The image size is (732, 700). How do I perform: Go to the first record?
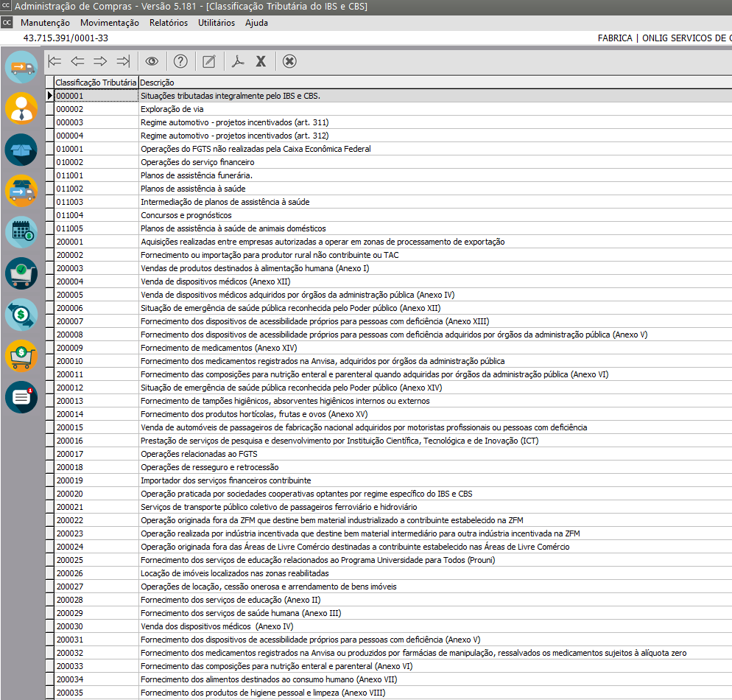point(54,61)
